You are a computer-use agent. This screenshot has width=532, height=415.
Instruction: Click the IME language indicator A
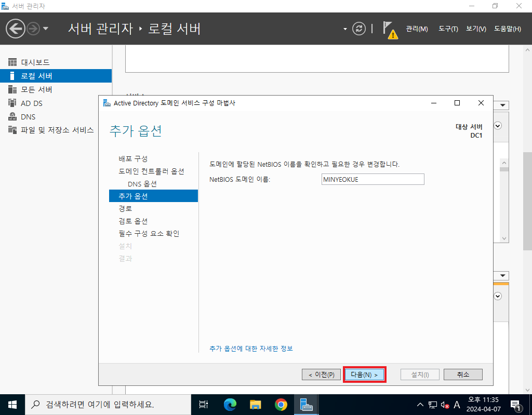457,405
